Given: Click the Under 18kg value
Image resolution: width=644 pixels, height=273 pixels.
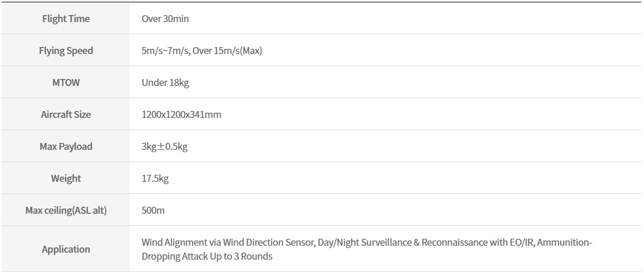Looking at the screenshot, I should [165, 82].
